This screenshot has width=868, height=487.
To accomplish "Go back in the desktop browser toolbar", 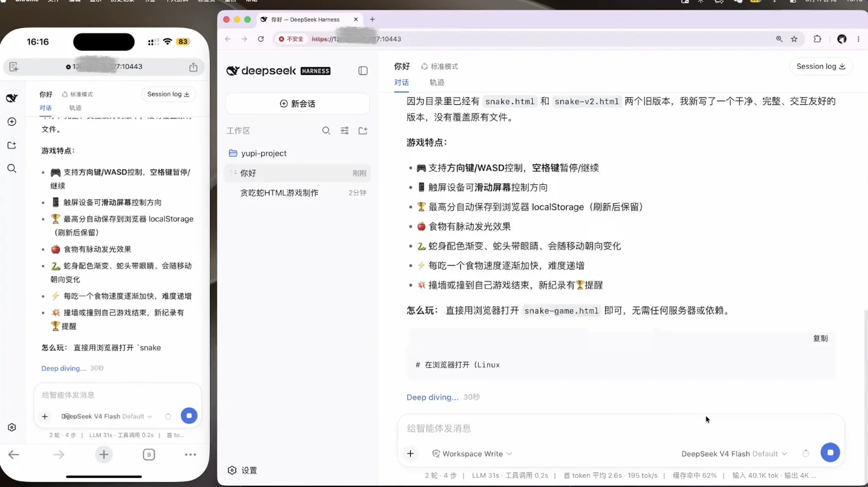I will point(228,38).
